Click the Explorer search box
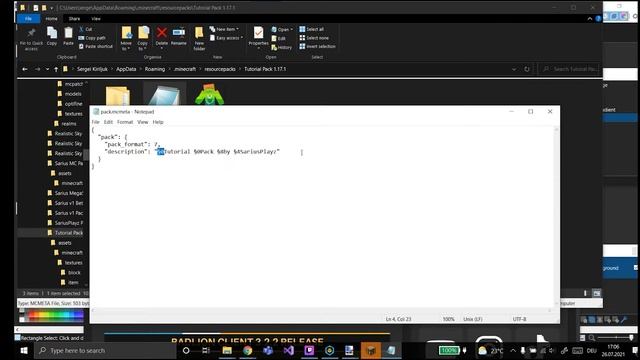640x360 pixels. (570, 69)
